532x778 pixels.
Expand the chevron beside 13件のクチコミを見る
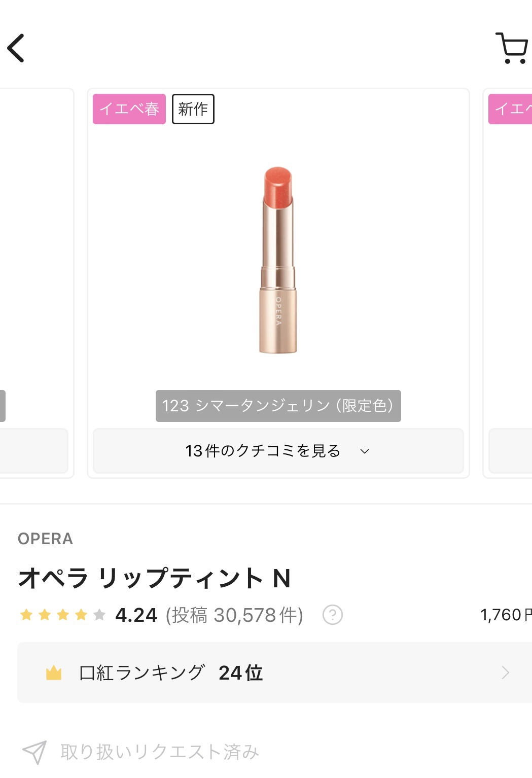(x=365, y=451)
